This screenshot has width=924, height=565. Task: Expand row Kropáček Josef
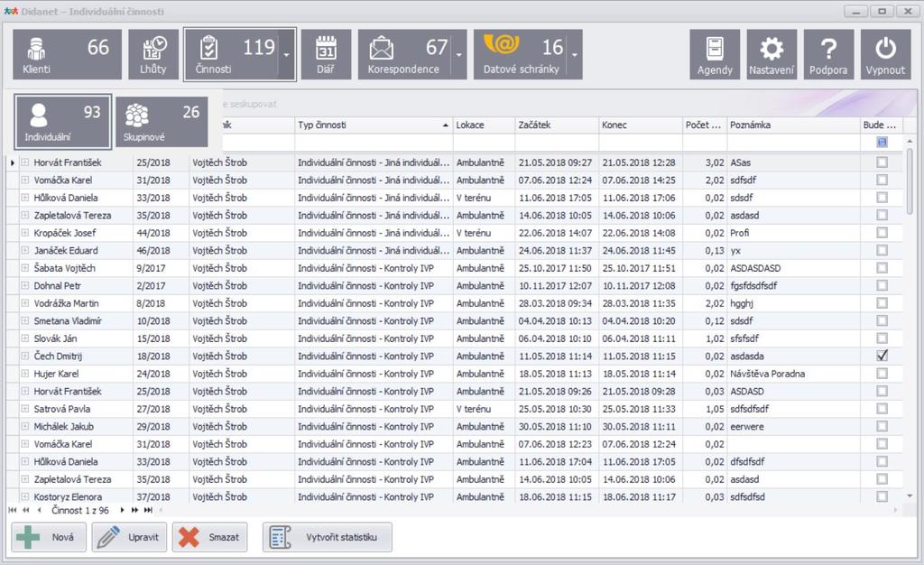tap(25, 233)
